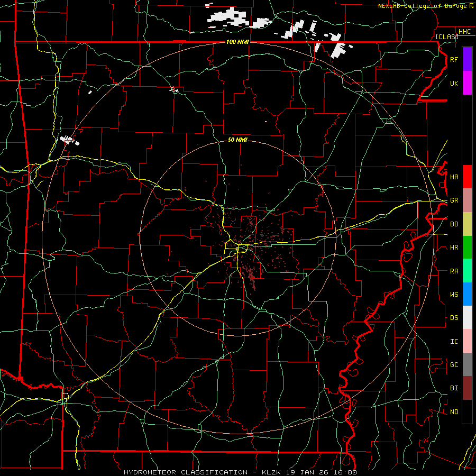This screenshot has width=476, height=476.
Task: Click the HR legend label
Action: click(x=454, y=248)
